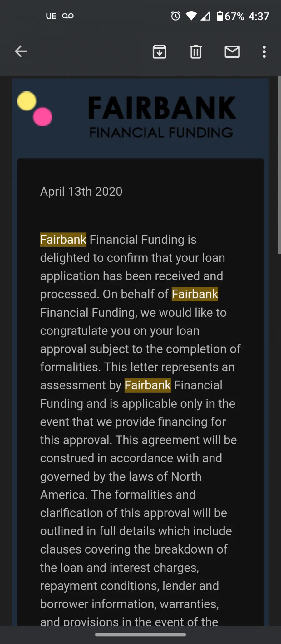
Task: Tap the alarm clock status icon
Action: coord(175,16)
